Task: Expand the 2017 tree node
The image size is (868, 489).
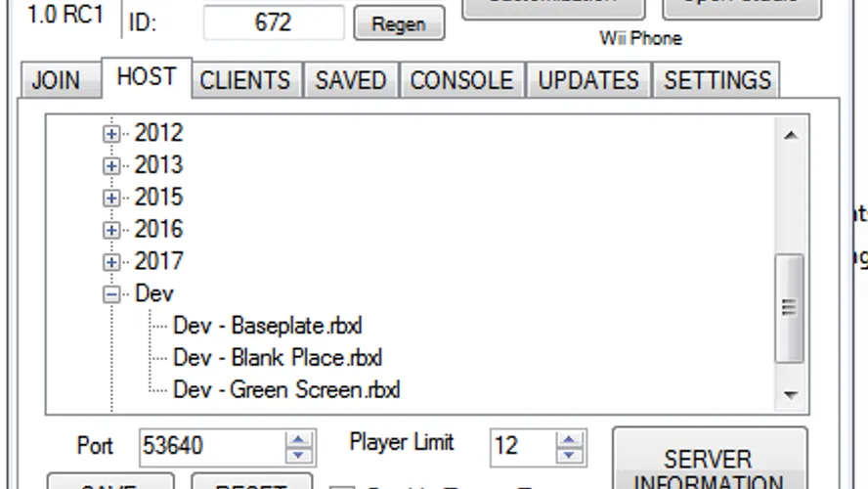Action: (111, 262)
